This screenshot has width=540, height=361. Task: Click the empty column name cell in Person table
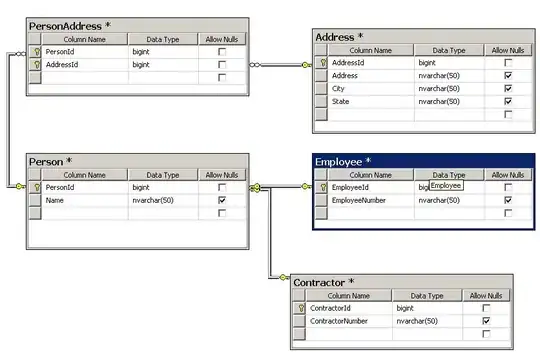(85, 213)
